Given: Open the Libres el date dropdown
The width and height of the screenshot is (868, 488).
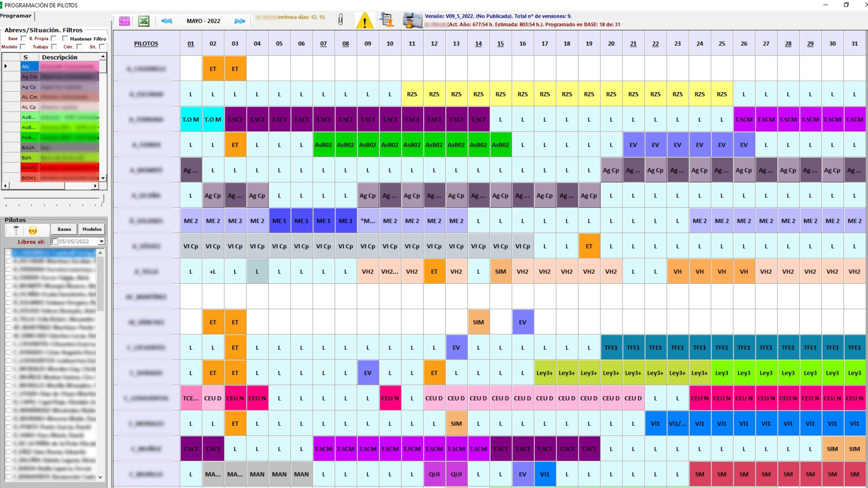Looking at the screenshot, I should [x=102, y=241].
